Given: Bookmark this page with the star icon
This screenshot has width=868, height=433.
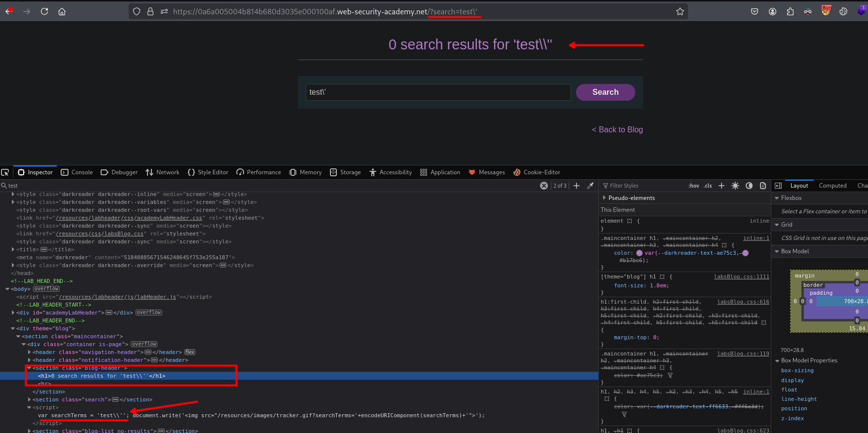Looking at the screenshot, I should pyautogui.click(x=680, y=11).
